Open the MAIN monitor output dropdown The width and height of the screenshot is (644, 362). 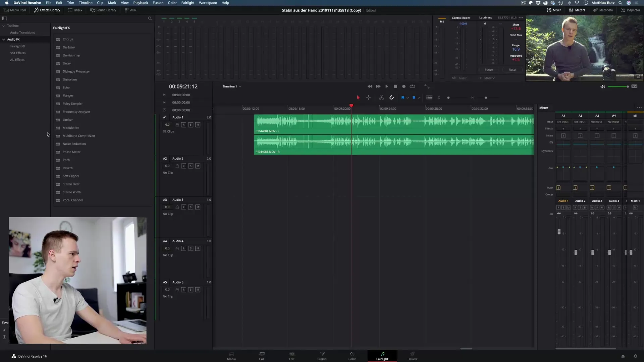[x=489, y=78]
